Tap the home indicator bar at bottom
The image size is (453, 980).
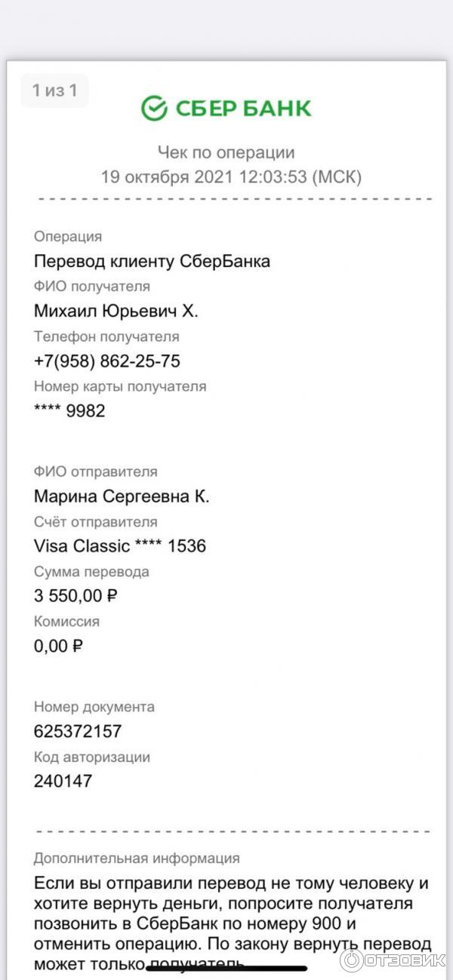[226, 968]
